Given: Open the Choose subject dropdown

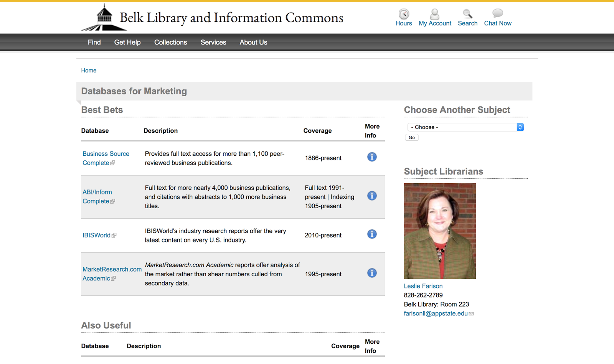Looking at the screenshot, I should tap(465, 127).
